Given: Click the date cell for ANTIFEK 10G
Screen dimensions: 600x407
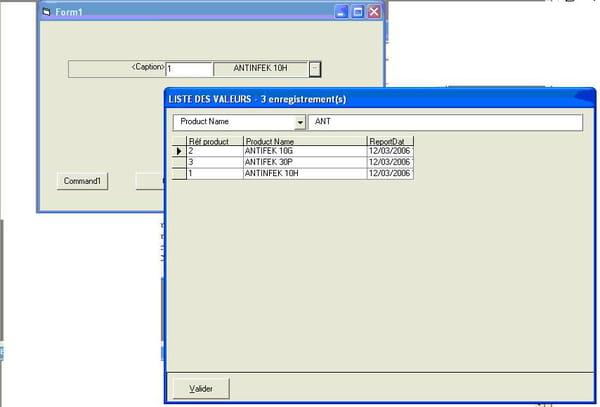Looking at the screenshot, I should pos(390,151).
